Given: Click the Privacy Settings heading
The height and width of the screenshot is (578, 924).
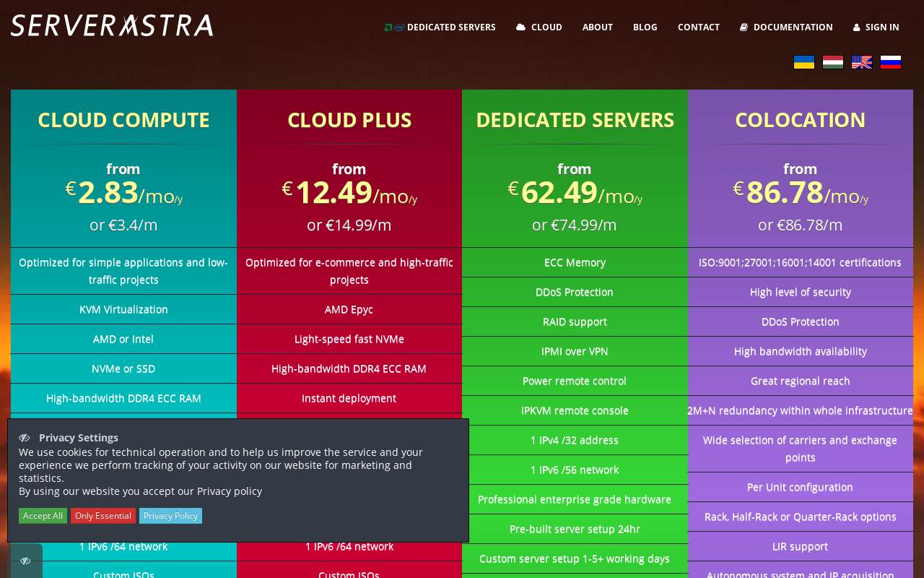Looking at the screenshot, I should click(x=79, y=437).
